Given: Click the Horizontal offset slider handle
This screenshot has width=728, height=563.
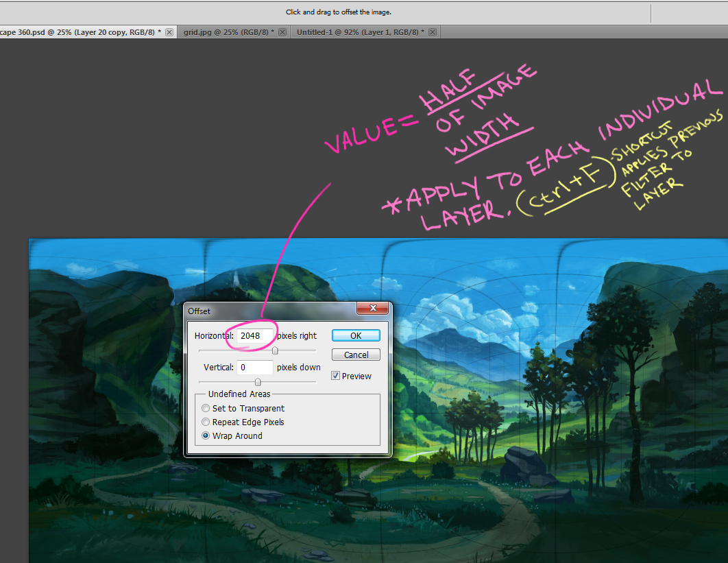Looking at the screenshot, I should 275,350.
